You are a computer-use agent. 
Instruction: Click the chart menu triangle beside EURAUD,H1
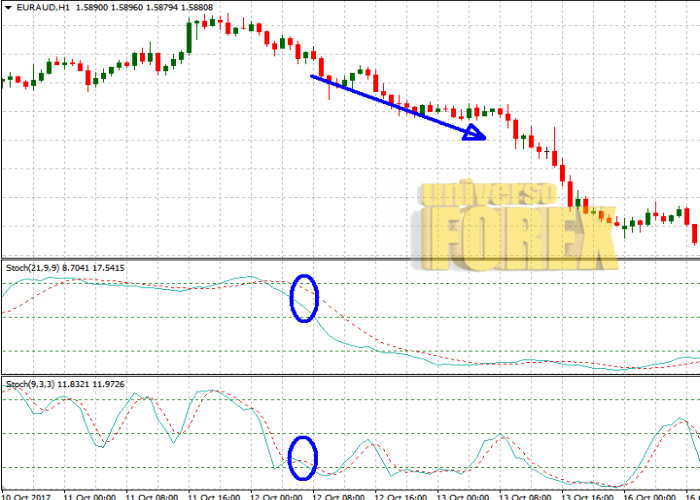5,8
